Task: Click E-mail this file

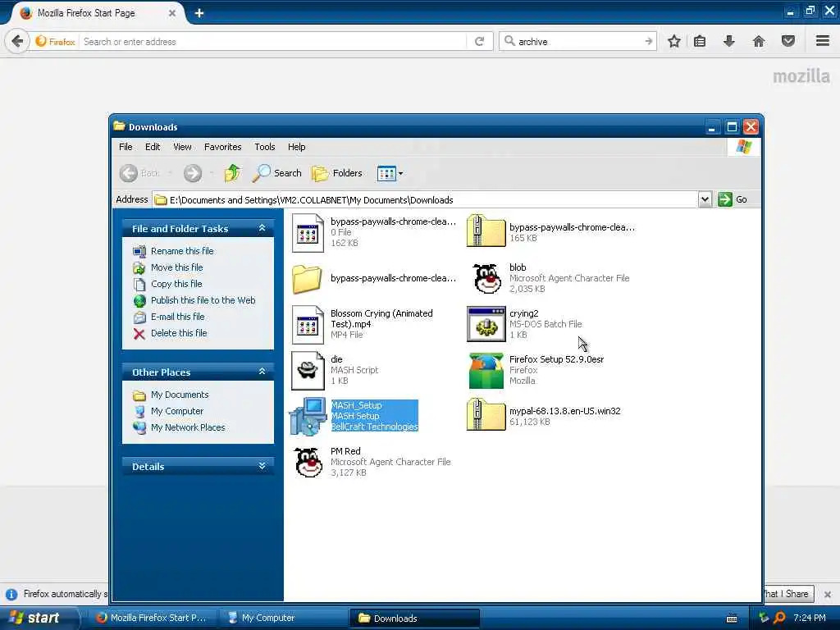Action: coord(177,317)
